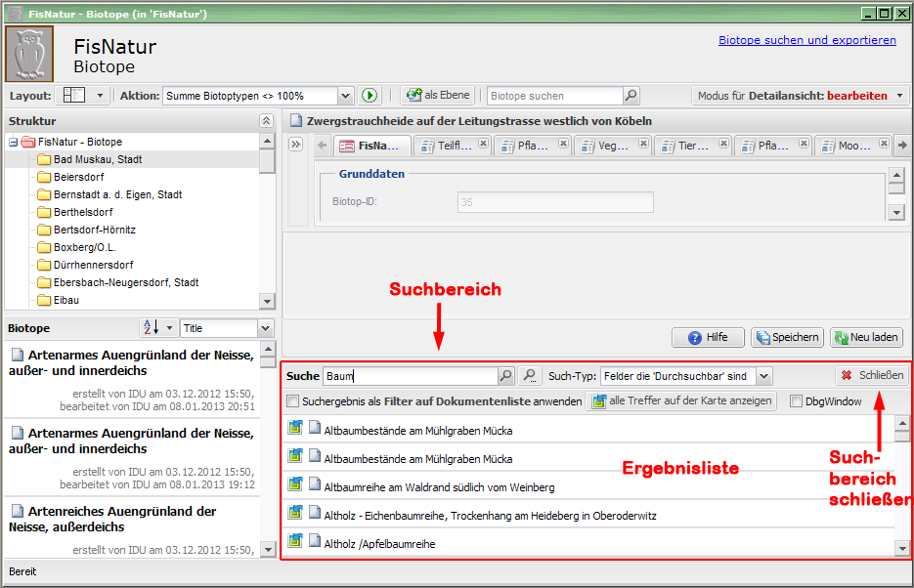Open the extended search options icon
Screen dimensions: 914x588
[529, 376]
